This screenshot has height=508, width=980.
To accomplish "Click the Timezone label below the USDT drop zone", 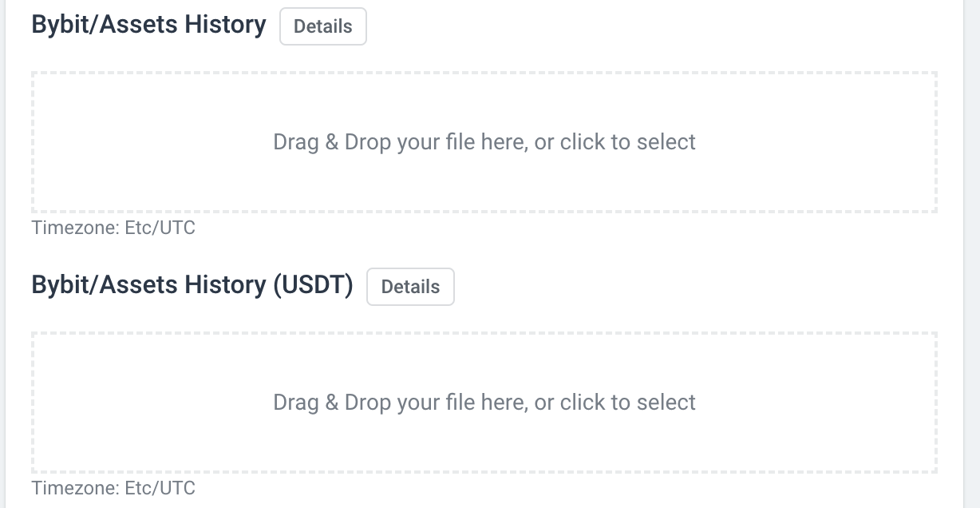I will [113, 487].
